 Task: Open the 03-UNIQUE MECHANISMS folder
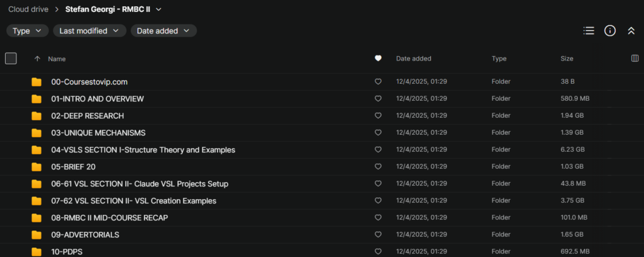pyautogui.click(x=98, y=133)
